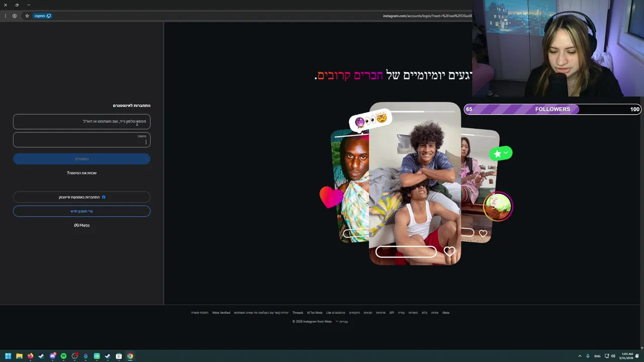This screenshot has height=362, width=644.
Task: Click the followers progress bar overlay
Action: pyautogui.click(x=552, y=109)
